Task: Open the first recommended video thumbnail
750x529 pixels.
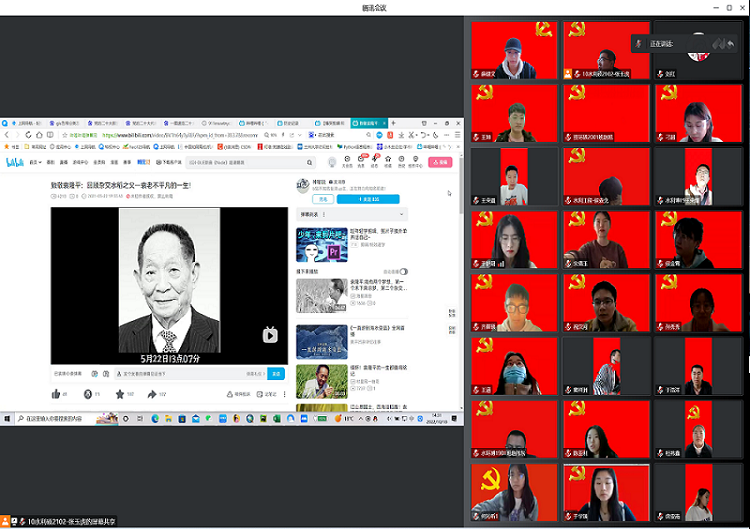Action: tap(321, 243)
